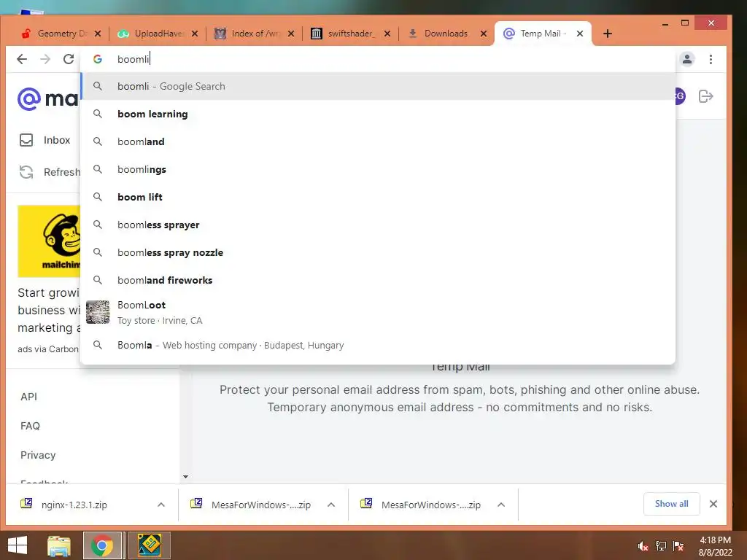Viewport: 747px width, 560px height.
Task: Click the network tray icon
Action: pyautogui.click(x=661, y=545)
